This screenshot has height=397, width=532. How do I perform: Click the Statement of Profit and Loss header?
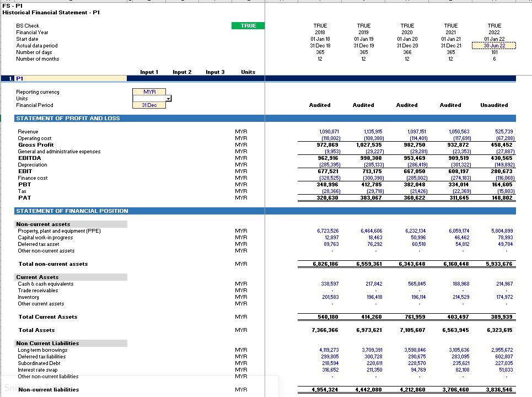pyautogui.click(x=68, y=119)
